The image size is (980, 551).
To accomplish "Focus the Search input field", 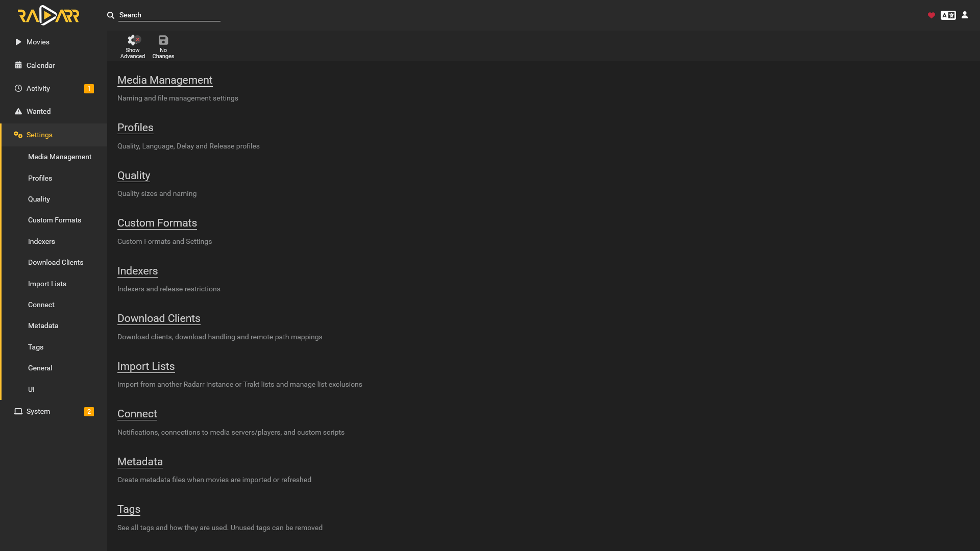I will coord(169,15).
